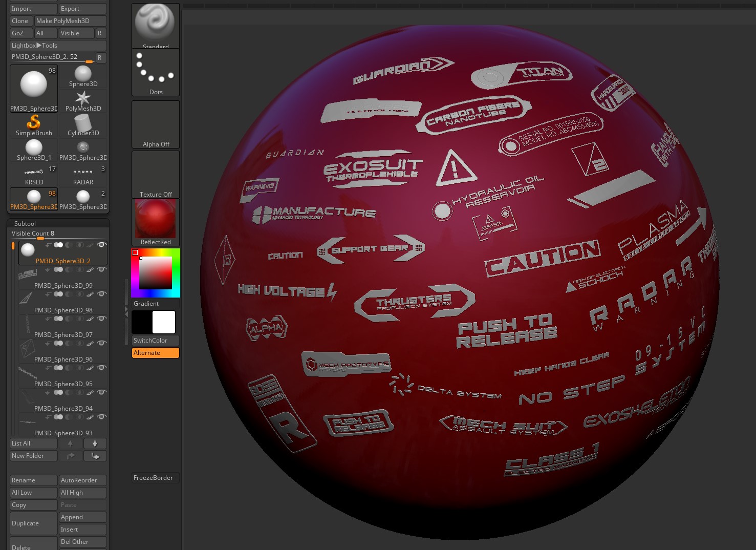This screenshot has height=550, width=756.
Task: Open the Alpha Off selector
Action: point(156,124)
